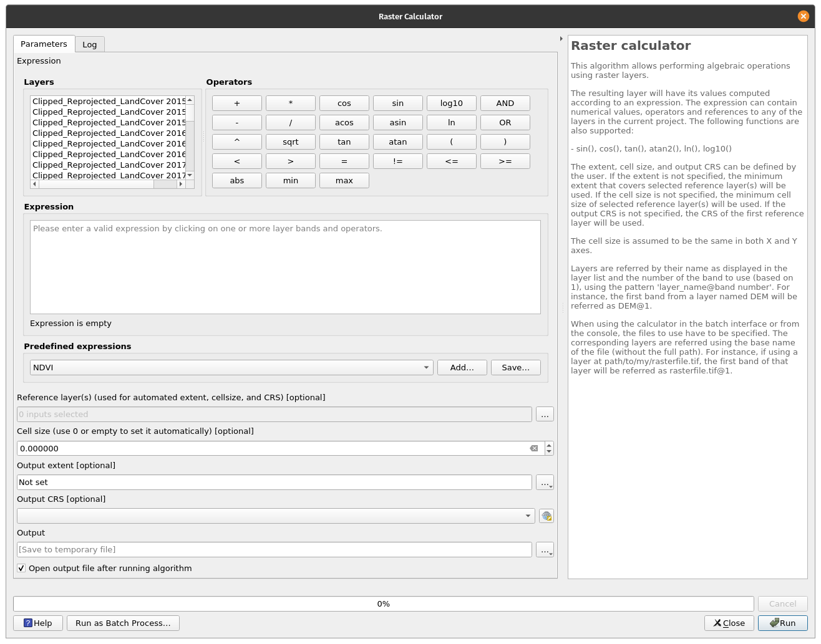This screenshot has height=644, width=821.
Task: Click the Add... predefined expression button
Action: [462, 367]
